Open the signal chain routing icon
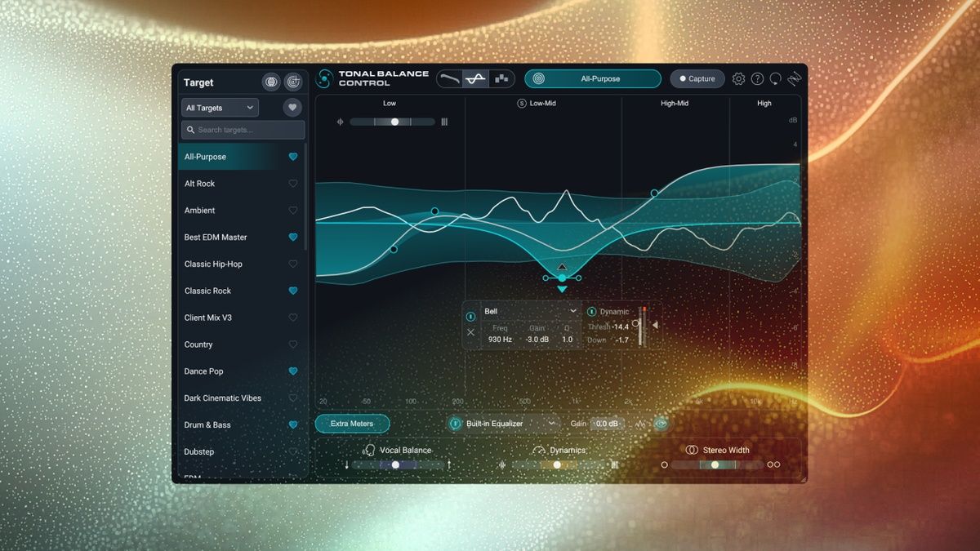The width and height of the screenshot is (980, 551). click(x=793, y=78)
